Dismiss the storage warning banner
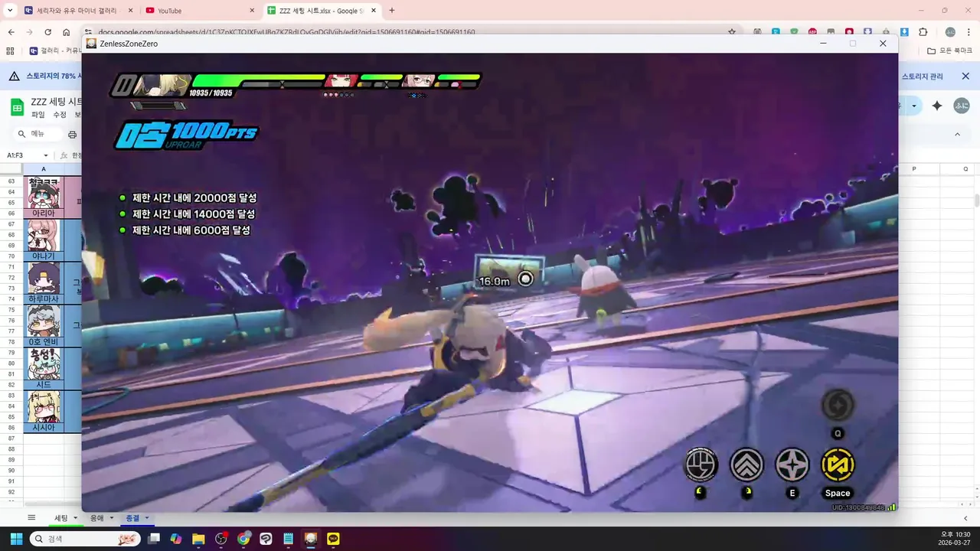 tap(965, 76)
